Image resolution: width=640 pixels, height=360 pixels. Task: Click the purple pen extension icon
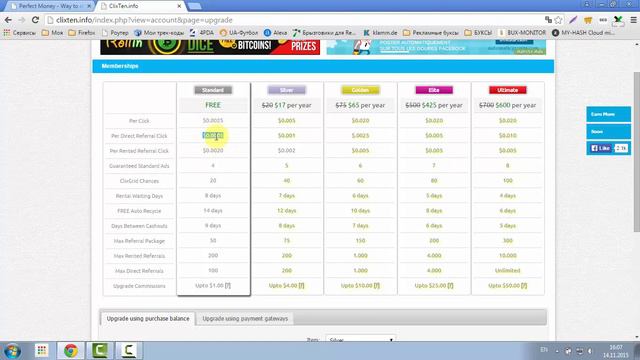(573, 20)
